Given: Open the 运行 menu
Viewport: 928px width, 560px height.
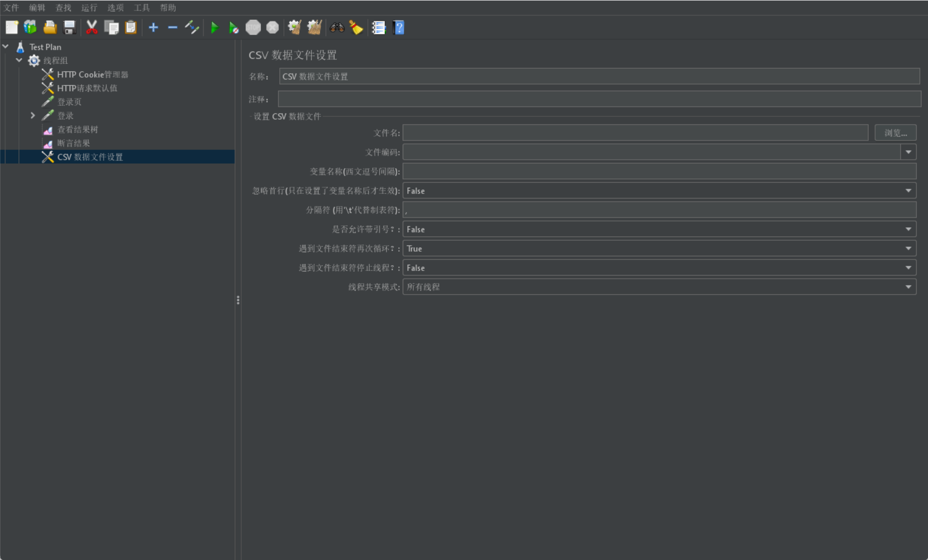Looking at the screenshot, I should pos(89,8).
